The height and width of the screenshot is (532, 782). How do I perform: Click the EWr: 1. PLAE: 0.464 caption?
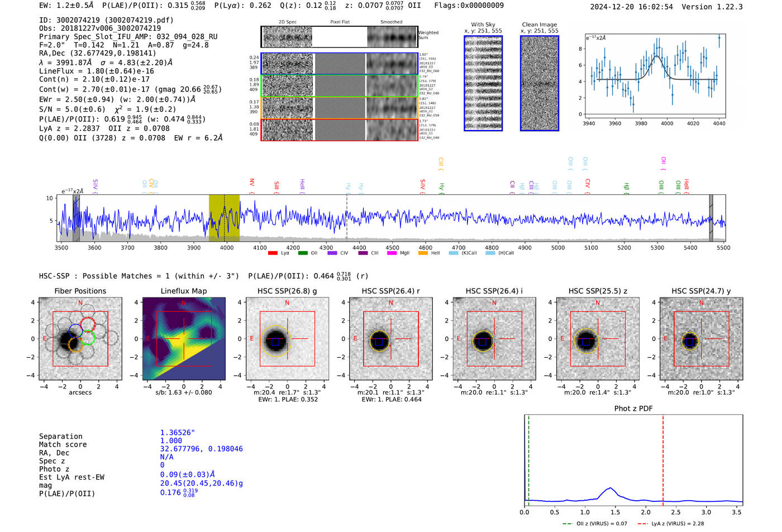click(391, 399)
